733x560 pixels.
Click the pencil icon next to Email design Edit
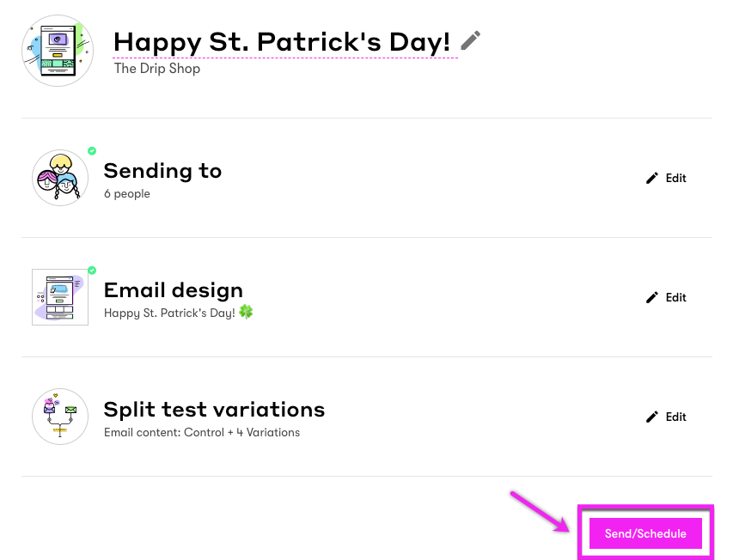[x=652, y=297]
